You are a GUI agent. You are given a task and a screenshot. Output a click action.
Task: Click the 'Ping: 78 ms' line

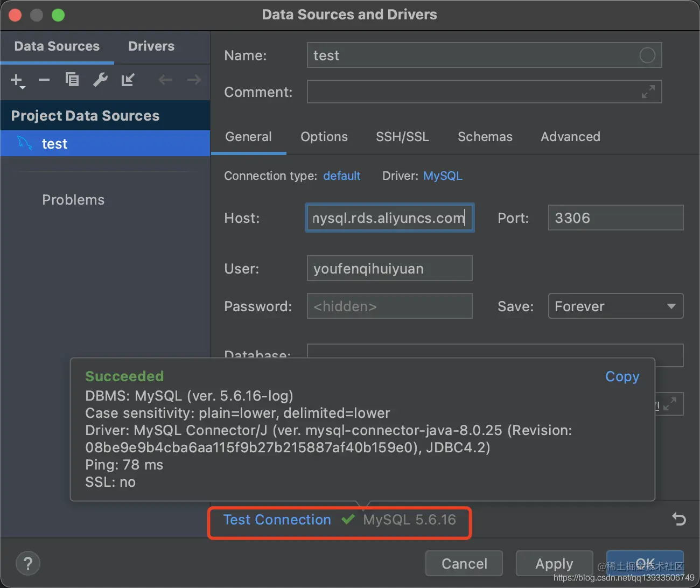coord(124,465)
